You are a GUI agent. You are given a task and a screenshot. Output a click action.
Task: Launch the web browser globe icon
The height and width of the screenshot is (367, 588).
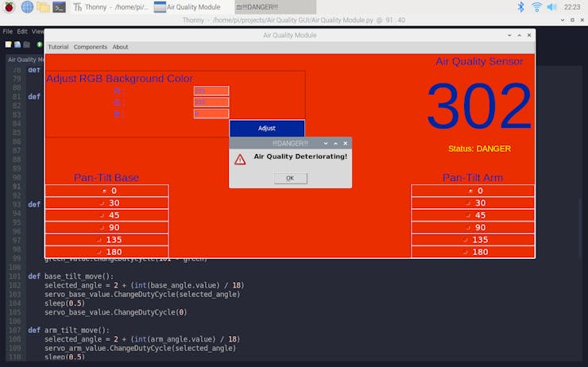pyautogui.click(x=27, y=6)
